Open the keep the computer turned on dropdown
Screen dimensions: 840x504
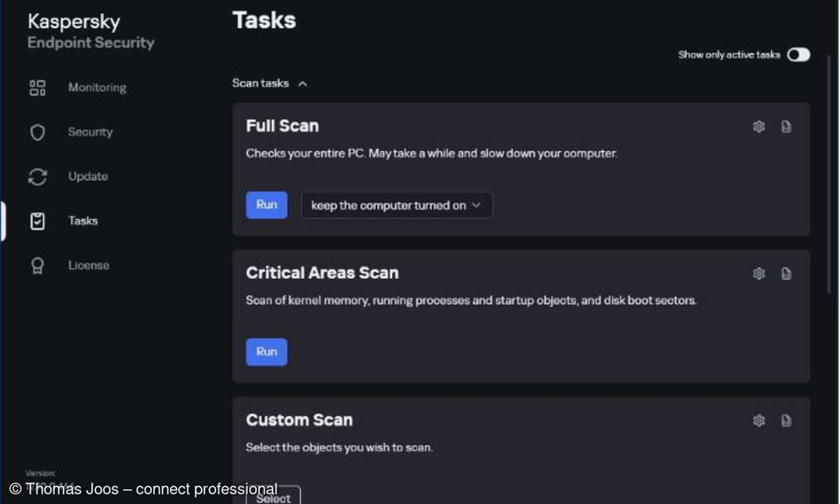(x=397, y=206)
